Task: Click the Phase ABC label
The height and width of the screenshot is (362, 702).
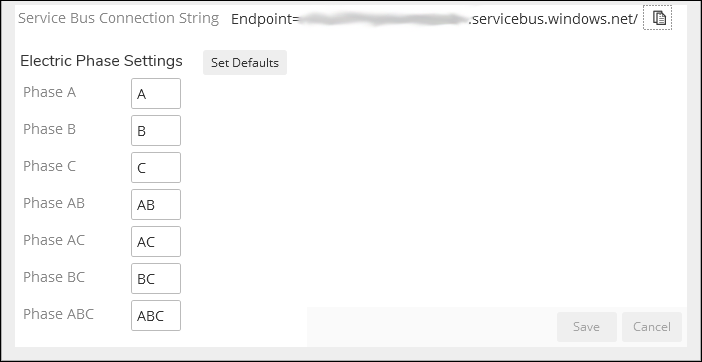Action: [58, 315]
